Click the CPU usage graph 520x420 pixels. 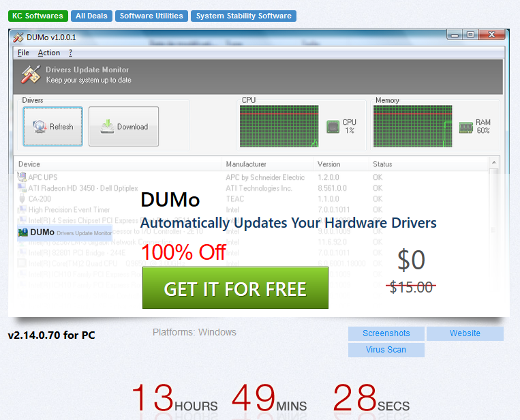(x=279, y=126)
